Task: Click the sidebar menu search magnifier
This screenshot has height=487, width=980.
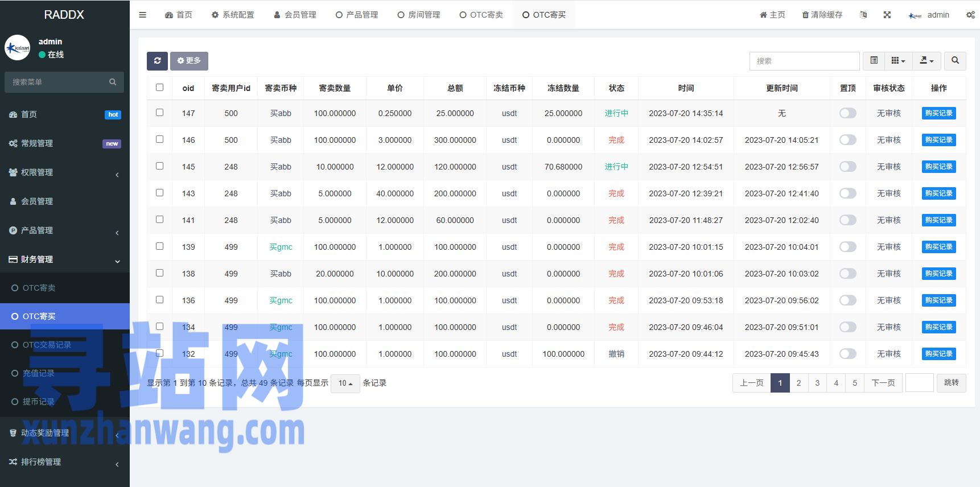Action: click(x=113, y=82)
